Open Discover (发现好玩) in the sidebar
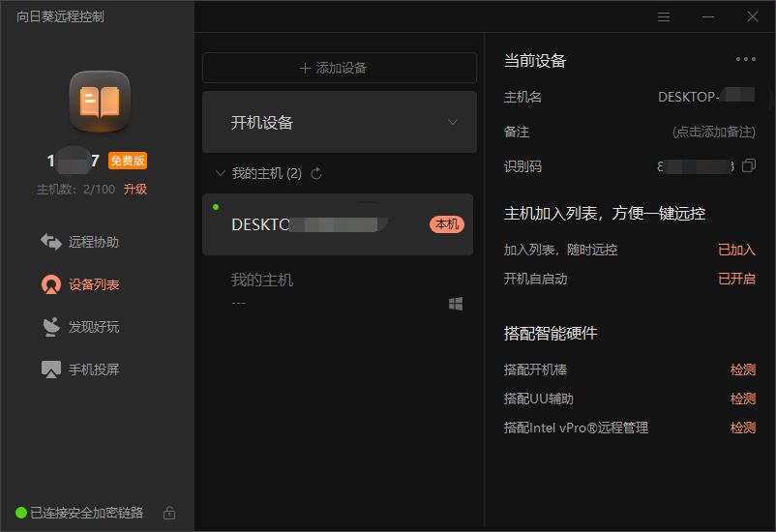Image resolution: width=776 pixels, height=532 pixels. (80, 327)
